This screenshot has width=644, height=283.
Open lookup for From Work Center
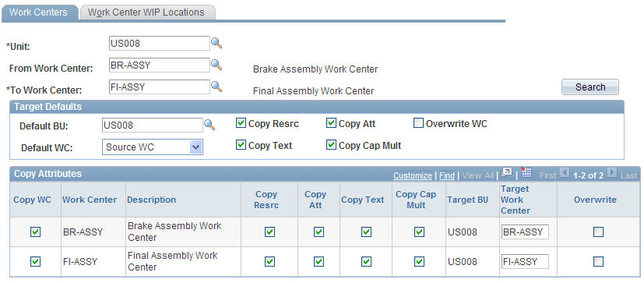point(216,65)
